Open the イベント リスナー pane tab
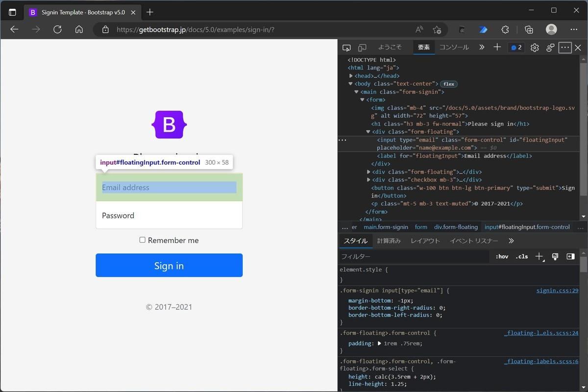This screenshot has height=392, width=588. click(x=474, y=241)
